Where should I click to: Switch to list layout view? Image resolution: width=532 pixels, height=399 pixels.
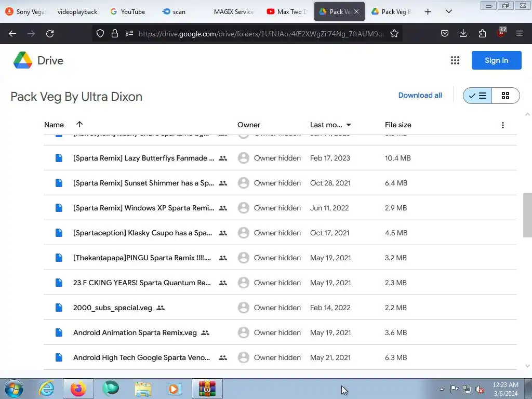(x=477, y=96)
